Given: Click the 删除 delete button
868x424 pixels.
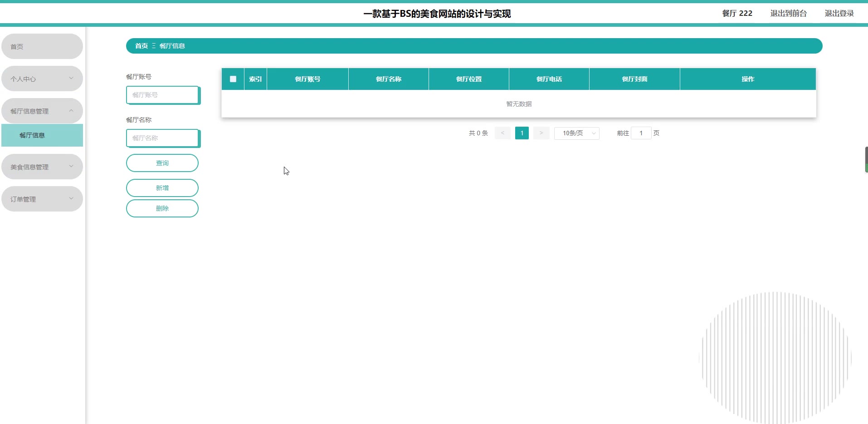Looking at the screenshot, I should coord(162,208).
